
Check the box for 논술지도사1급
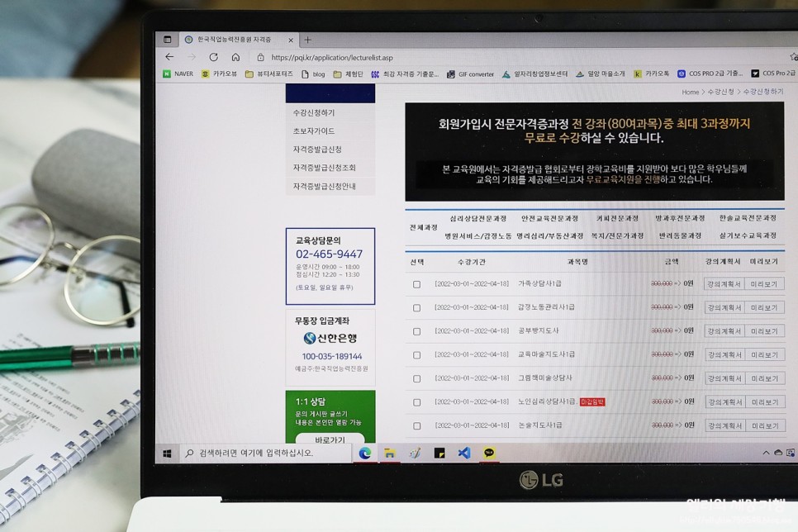tap(417, 425)
